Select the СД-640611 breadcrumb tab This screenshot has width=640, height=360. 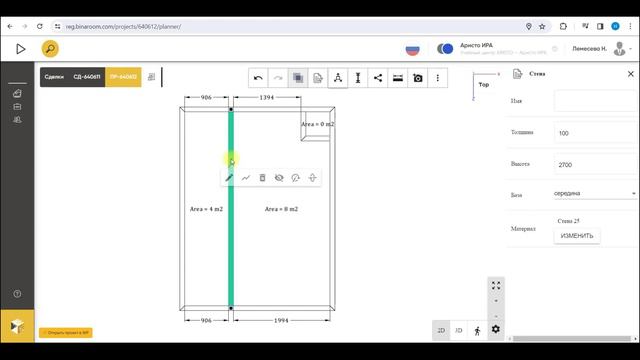(87, 77)
